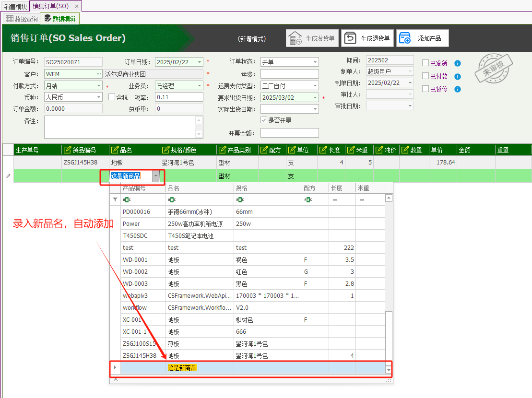Check the 已暂停 checkbox

click(426, 89)
